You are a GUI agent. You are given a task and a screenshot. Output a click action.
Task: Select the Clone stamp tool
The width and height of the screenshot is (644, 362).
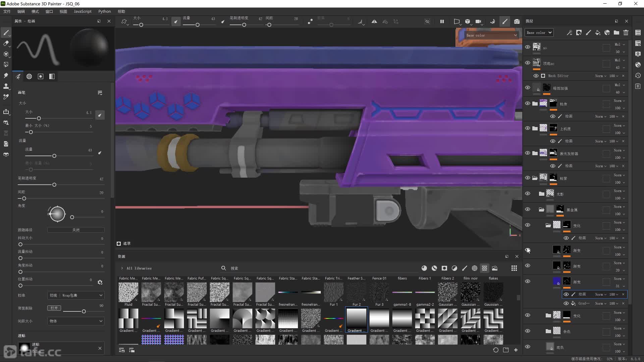(6, 86)
